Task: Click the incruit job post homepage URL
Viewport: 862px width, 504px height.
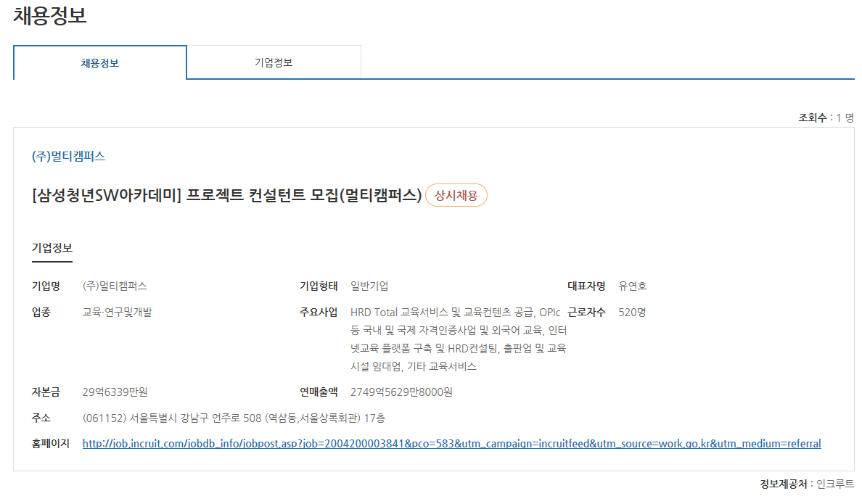Action: tap(451, 444)
